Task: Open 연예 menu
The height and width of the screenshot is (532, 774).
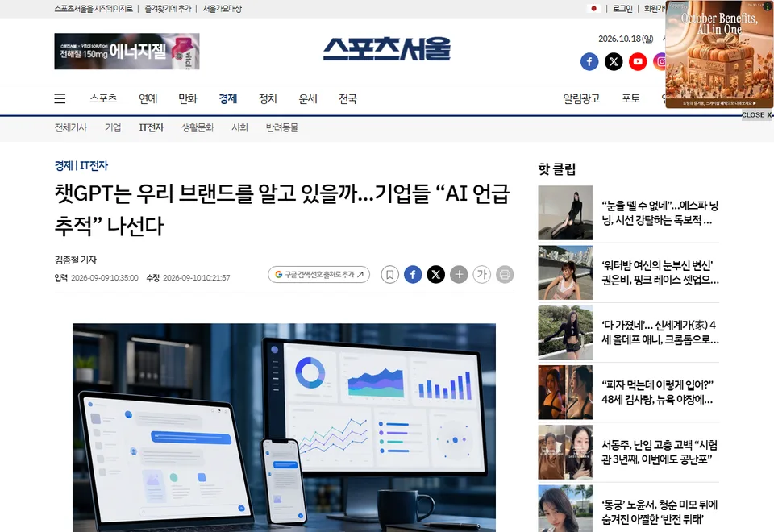Action: click(148, 98)
